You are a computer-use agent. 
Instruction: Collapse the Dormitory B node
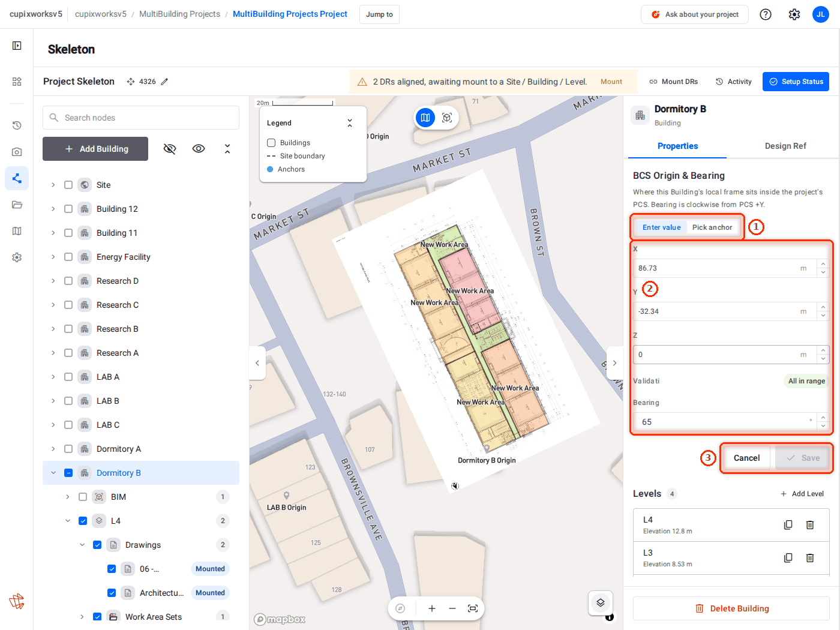(x=53, y=473)
